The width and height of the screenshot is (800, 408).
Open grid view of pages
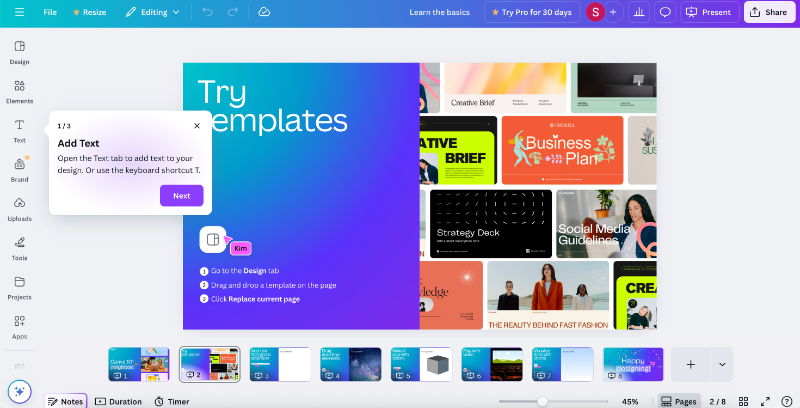tap(743, 401)
